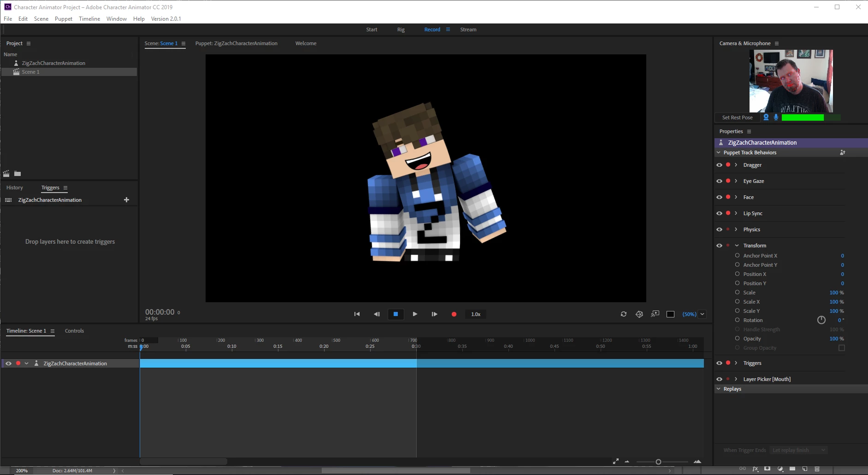This screenshot has height=475, width=868.
Task: Open the Camera & Microphone panel menu
Action: point(777,43)
